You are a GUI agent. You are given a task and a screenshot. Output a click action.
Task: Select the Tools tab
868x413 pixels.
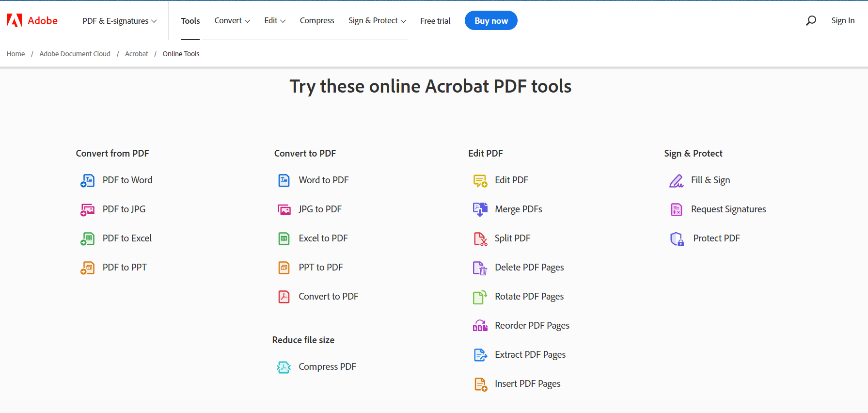[190, 21]
